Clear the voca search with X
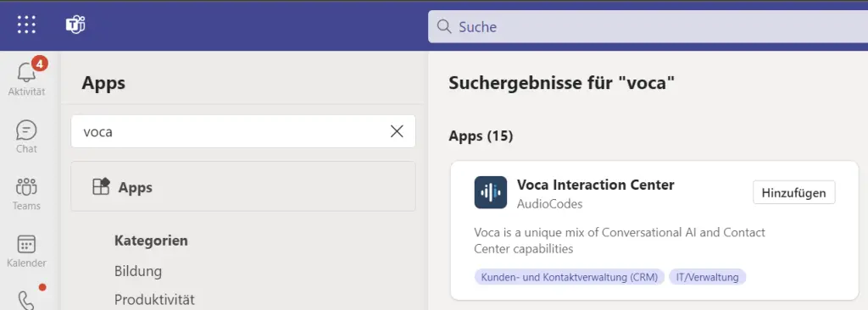 click(397, 131)
